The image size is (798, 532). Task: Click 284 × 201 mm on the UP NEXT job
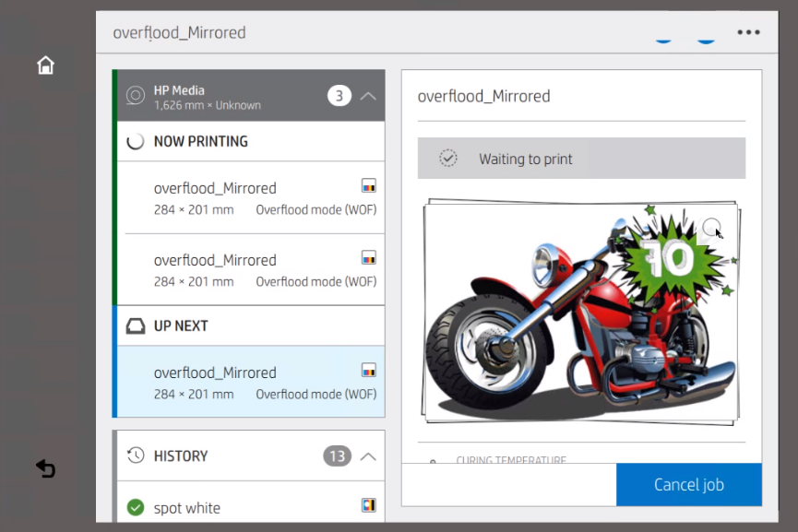click(194, 395)
